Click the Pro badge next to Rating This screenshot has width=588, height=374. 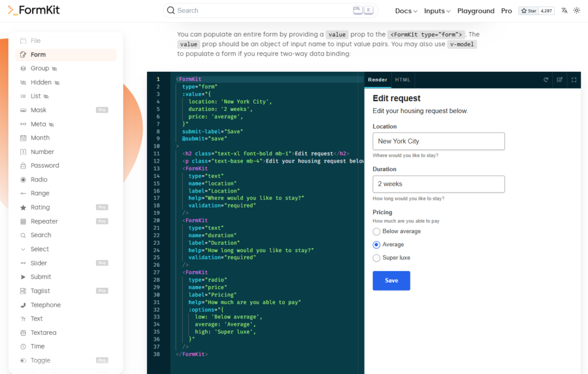pos(102,207)
